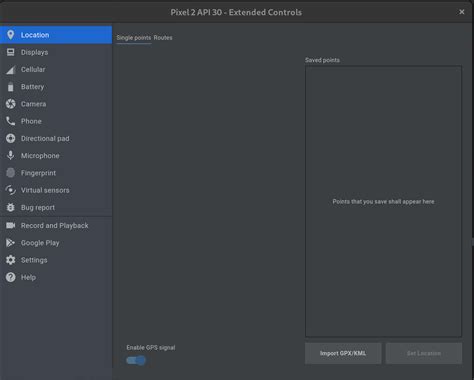Click the Battery icon
474x380 pixels.
click(11, 87)
